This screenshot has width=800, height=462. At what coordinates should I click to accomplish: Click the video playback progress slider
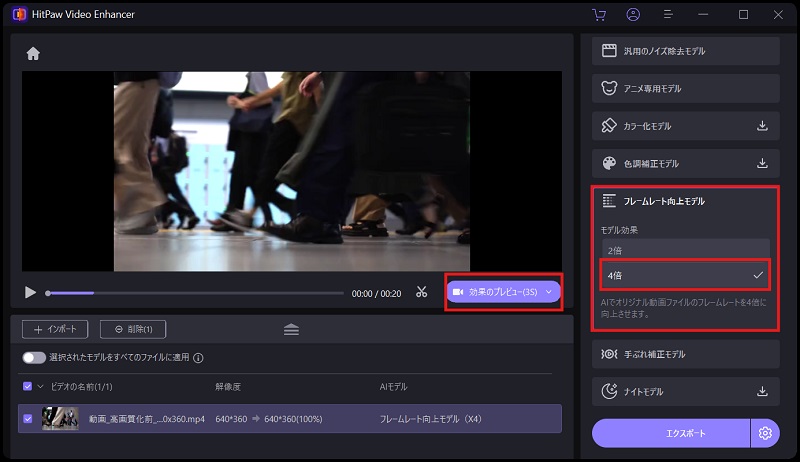click(x=195, y=293)
